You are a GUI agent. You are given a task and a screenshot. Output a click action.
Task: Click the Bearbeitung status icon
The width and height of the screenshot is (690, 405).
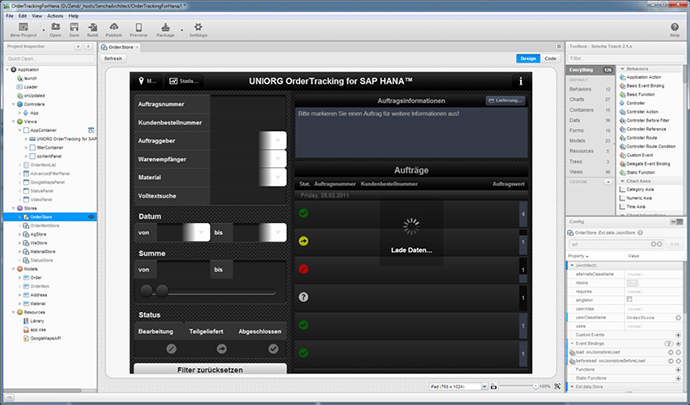[x=171, y=349]
